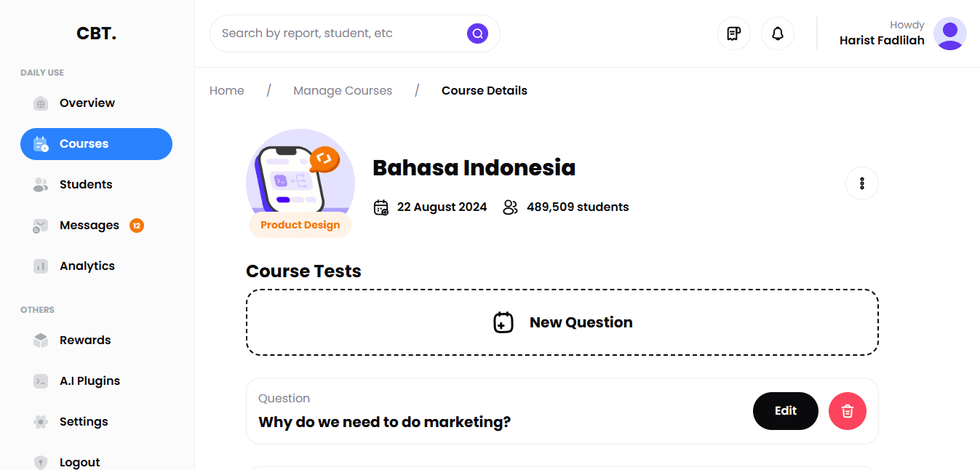980x470 pixels.
Task: Open the notification bell
Action: click(x=777, y=33)
